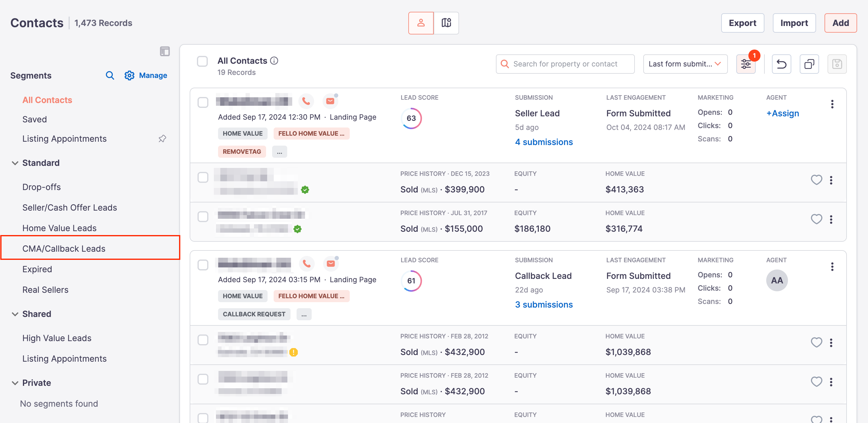The width and height of the screenshot is (868, 423).
Task: Email the contact with lead score 63
Action: (x=330, y=101)
